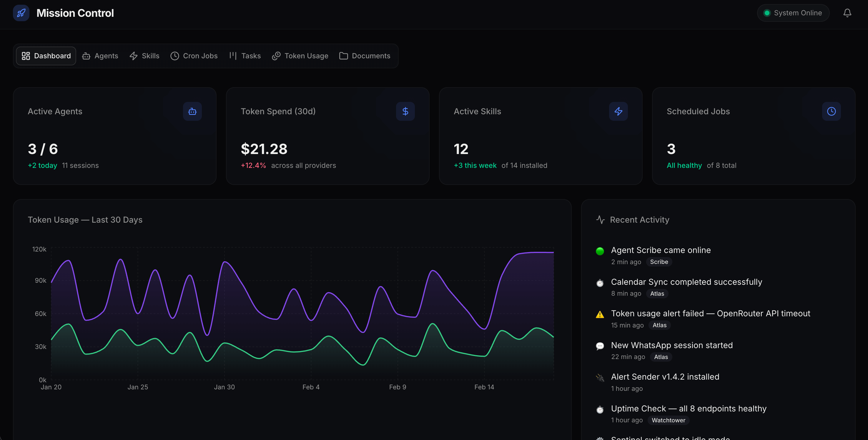The image size is (868, 440).
Task: Switch to the Agents tab
Action: tap(100, 56)
